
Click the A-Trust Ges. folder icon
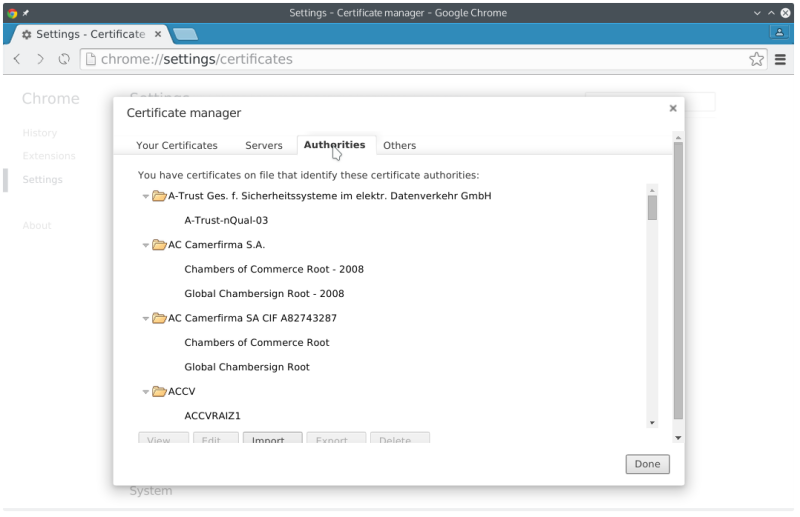click(x=159, y=196)
